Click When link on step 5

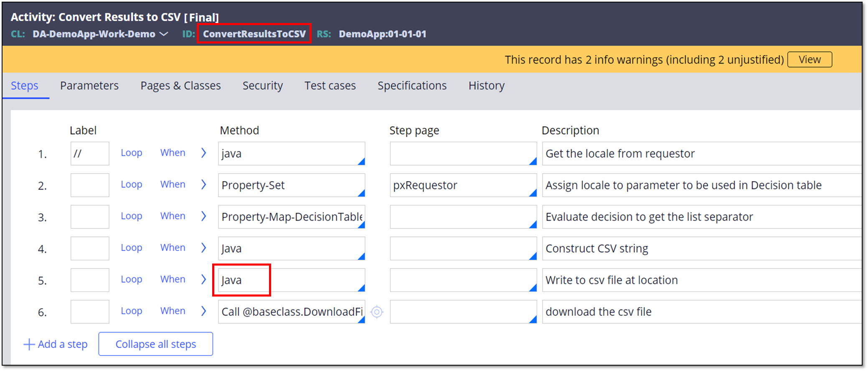[x=173, y=279]
